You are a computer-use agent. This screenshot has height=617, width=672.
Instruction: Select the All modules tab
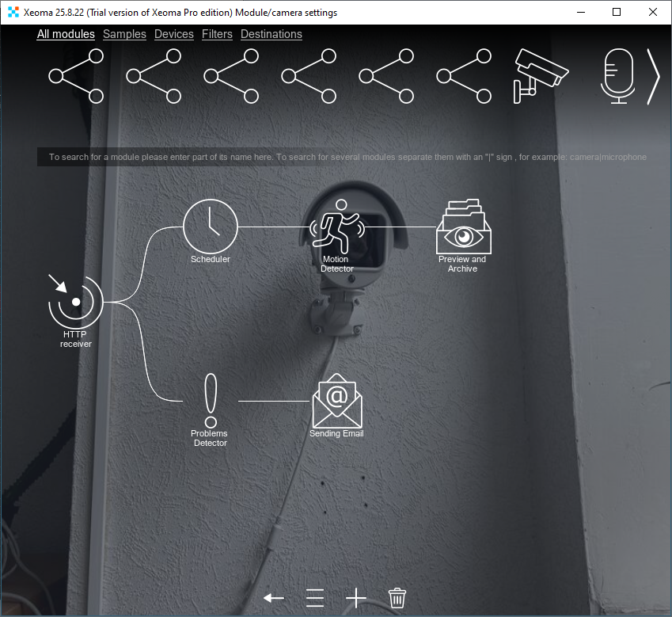click(x=66, y=34)
